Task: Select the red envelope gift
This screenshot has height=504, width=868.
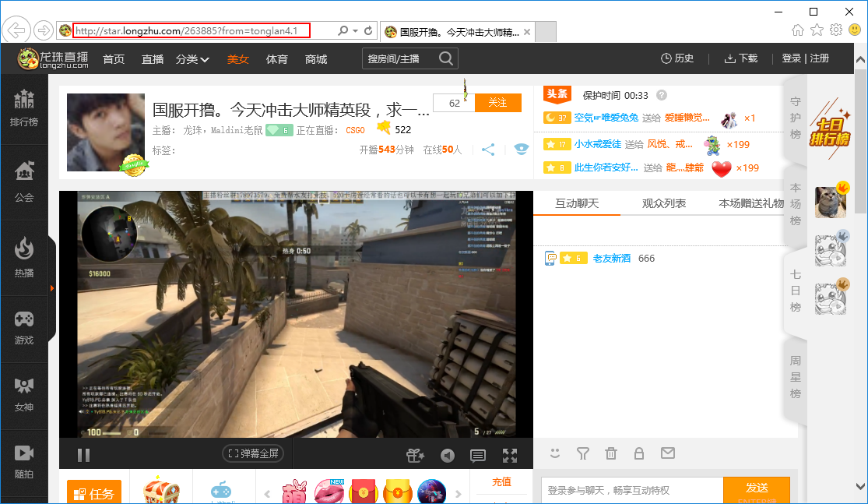Action: coord(364,492)
